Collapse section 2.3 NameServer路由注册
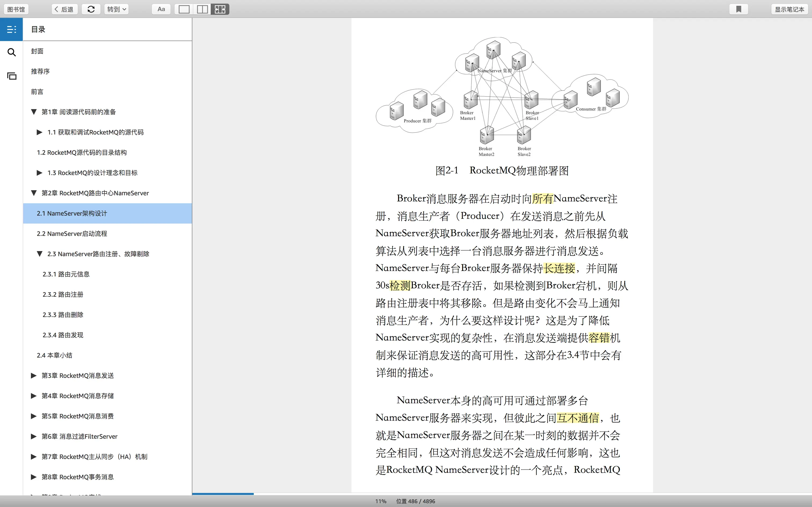The image size is (812, 507). coord(39,254)
